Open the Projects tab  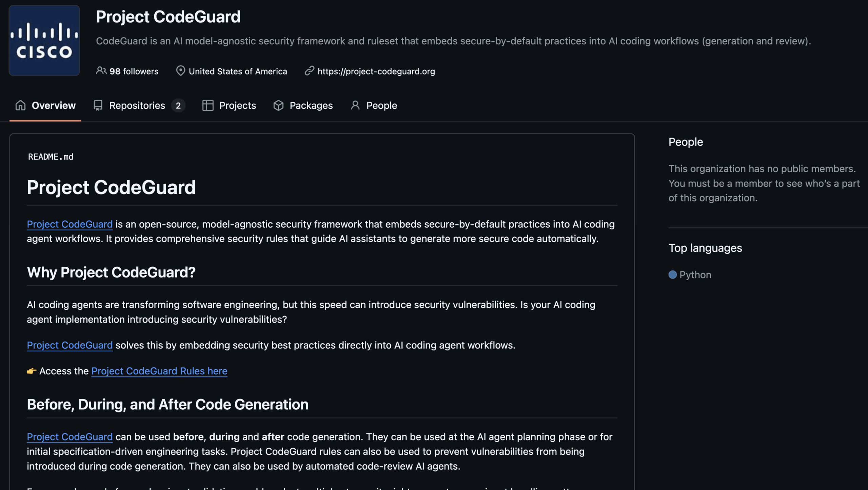click(237, 105)
